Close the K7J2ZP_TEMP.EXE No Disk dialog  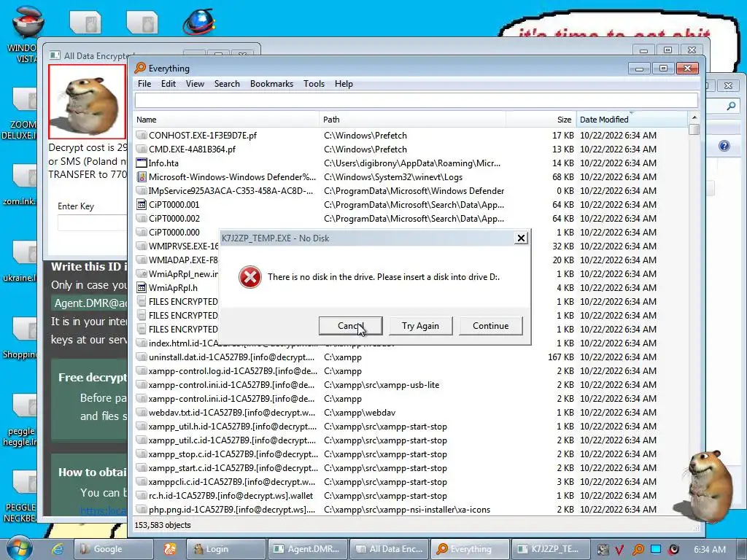tap(521, 238)
